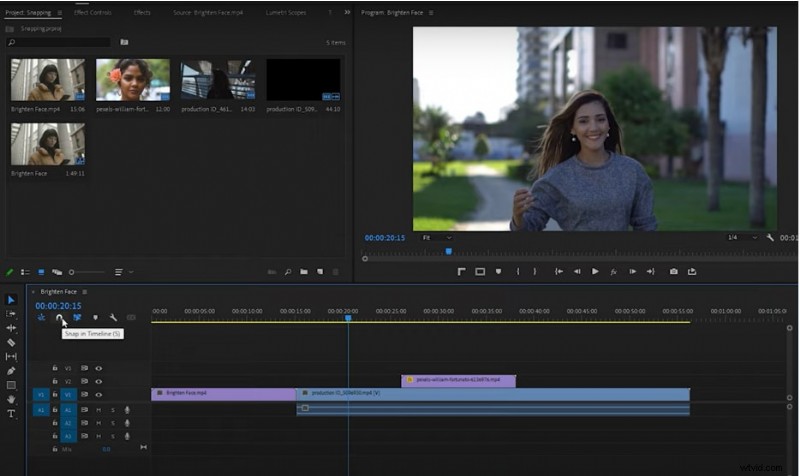800x476 pixels.
Task: Open the Fit zoom level dropdown
Action: (437, 238)
